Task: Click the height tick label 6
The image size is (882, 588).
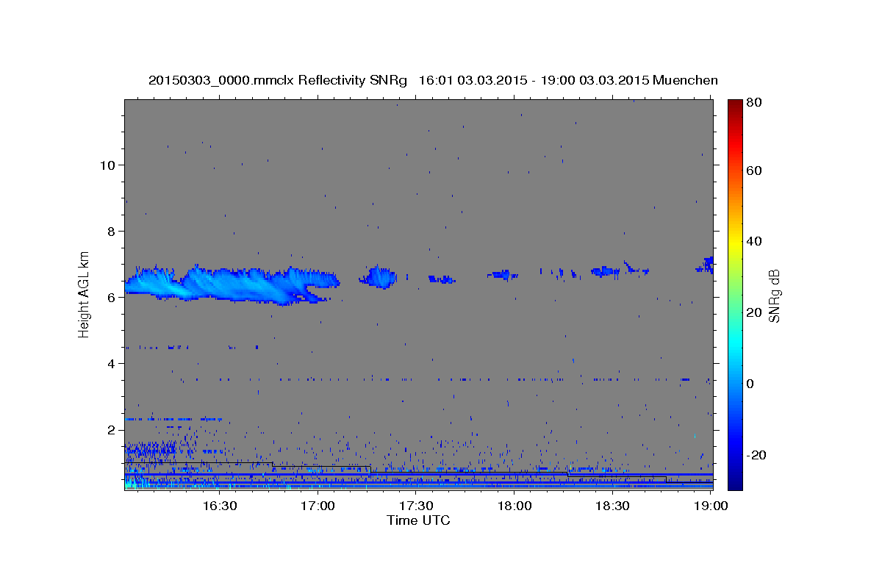Action: click(112, 297)
